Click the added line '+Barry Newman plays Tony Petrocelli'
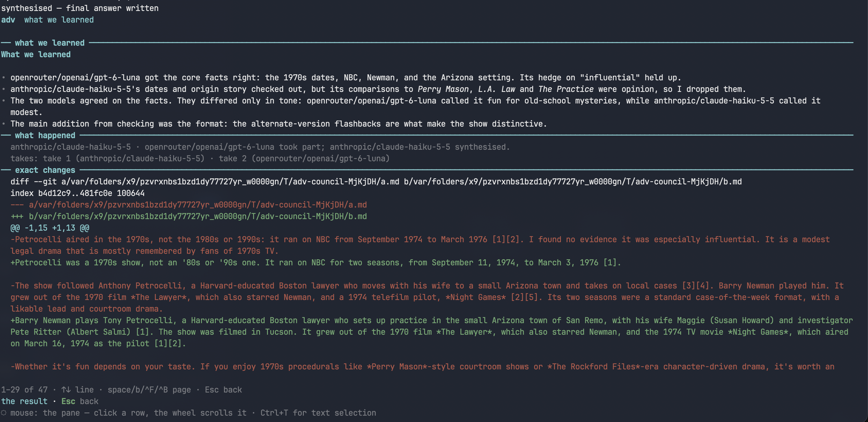The height and width of the screenshot is (422, 868). [431, 332]
